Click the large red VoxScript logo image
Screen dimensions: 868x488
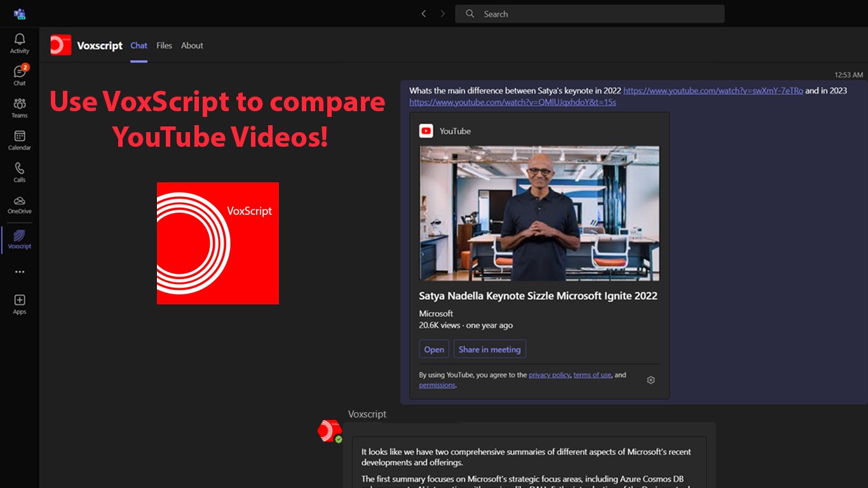(x=218, y=243)
